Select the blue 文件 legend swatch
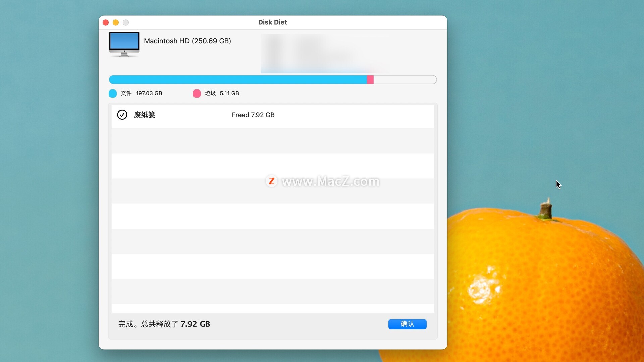 [113, 93]
